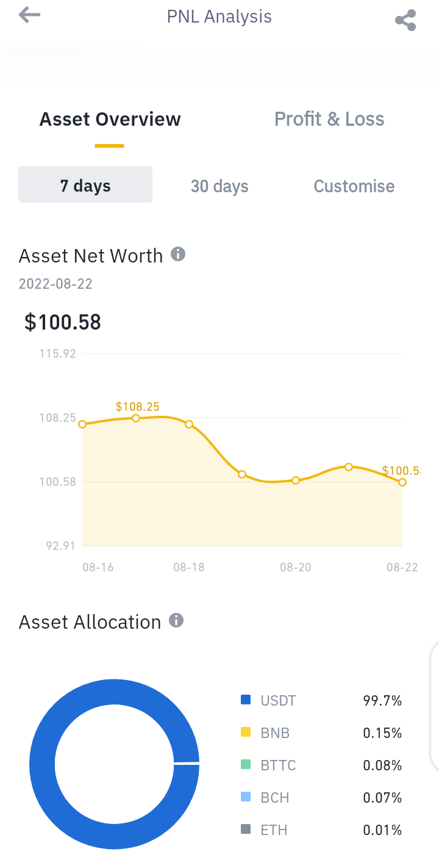This screenshot has height=868, width=439.
Task: Tap the 08-22 final chart point
Action: [x=402, y=482]
